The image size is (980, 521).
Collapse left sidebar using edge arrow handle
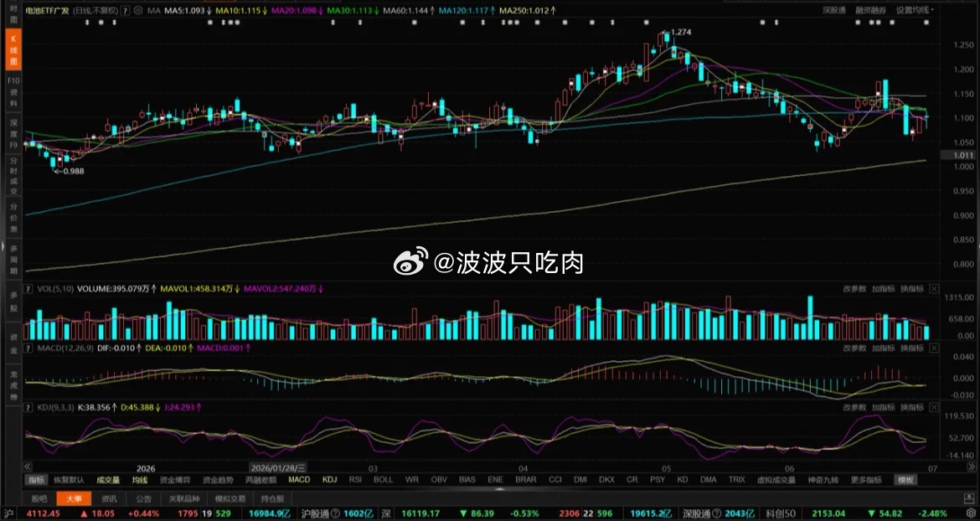click(x=3, y=247)
